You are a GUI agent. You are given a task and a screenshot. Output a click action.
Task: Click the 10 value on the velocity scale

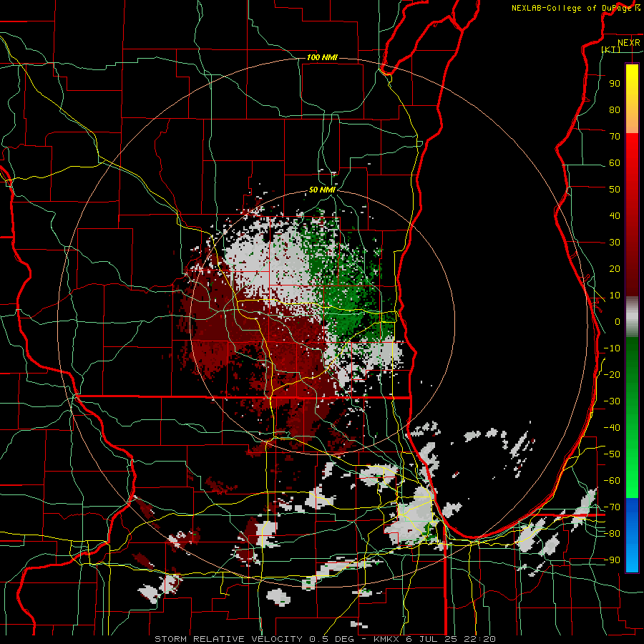coord(615,296)
